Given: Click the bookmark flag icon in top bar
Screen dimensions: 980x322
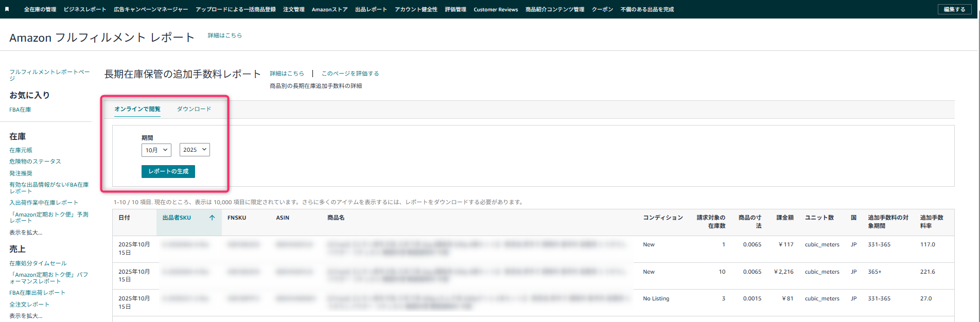Looking at the screenshot, I should [7, 9].
